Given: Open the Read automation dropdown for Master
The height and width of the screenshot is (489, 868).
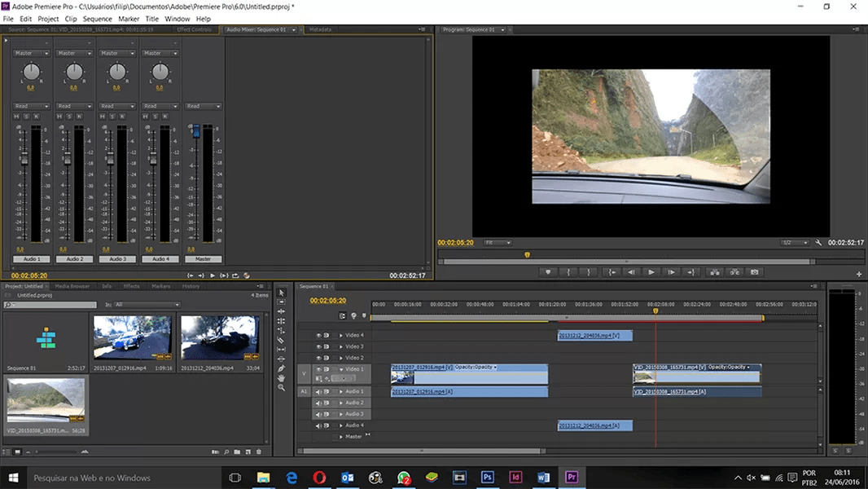Looking at the screenshot, I should click(x=203, y=106).
